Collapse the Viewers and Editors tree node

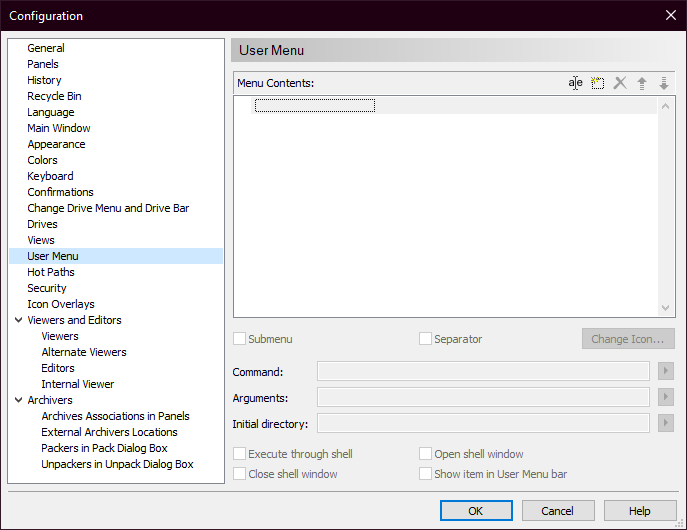click(x=19, y=320)
